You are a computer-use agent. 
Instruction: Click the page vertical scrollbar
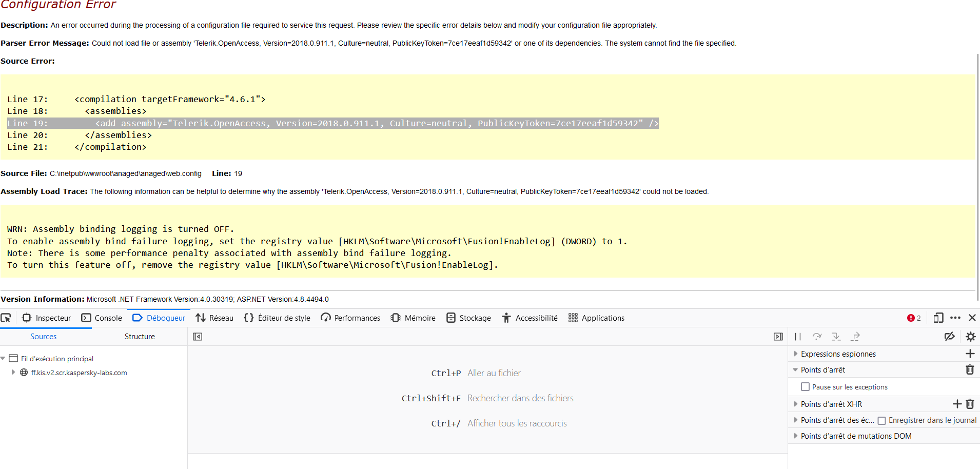pos(977,177)
